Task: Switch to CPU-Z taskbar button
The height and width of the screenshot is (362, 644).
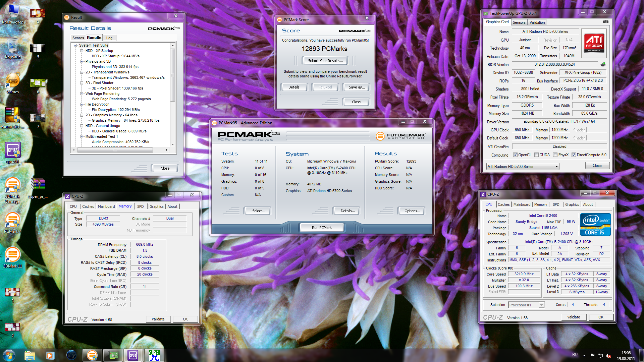Action: coord(133,355)
